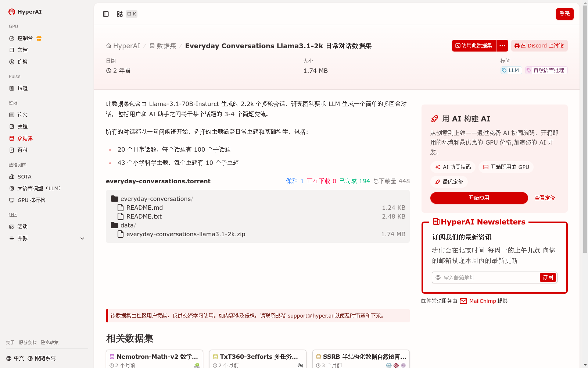
Task: Click the HyperAI Newsletters heading icon
Action: pyautogui.click(x=436, y=222)
